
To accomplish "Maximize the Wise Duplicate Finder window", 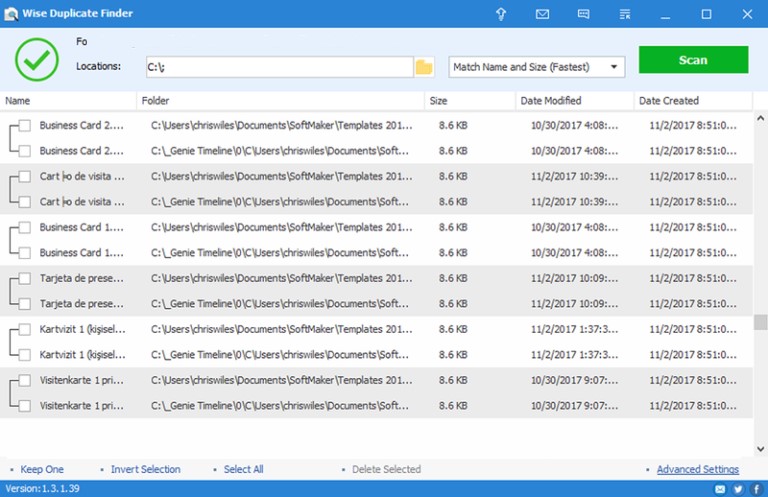I will pyautogui.click(x=706, y=14).
